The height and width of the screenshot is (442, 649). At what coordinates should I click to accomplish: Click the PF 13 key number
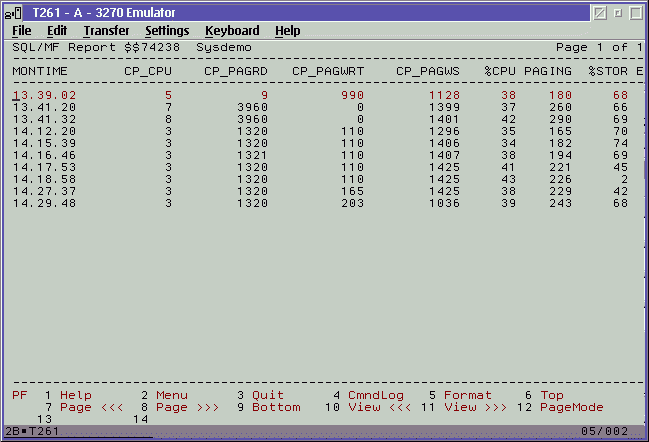click(44, 419)
